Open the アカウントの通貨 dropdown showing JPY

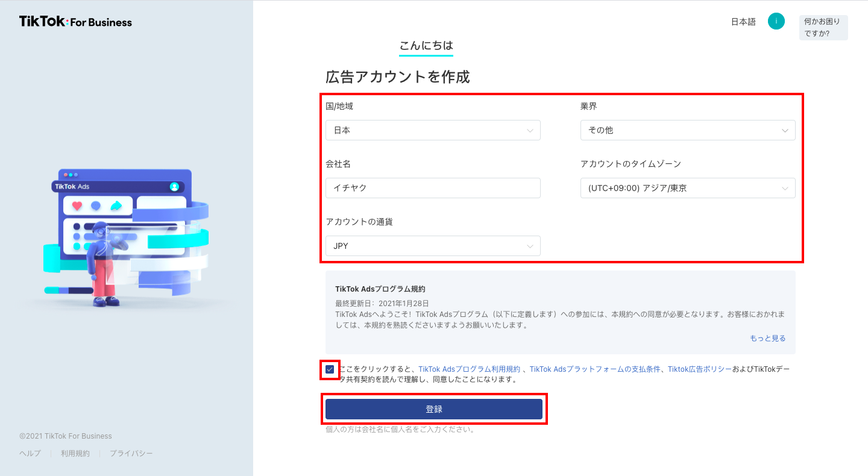point(433,246)
